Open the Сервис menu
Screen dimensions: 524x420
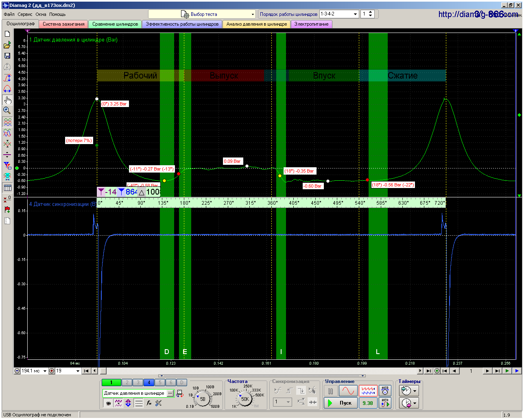coord(25,14)
